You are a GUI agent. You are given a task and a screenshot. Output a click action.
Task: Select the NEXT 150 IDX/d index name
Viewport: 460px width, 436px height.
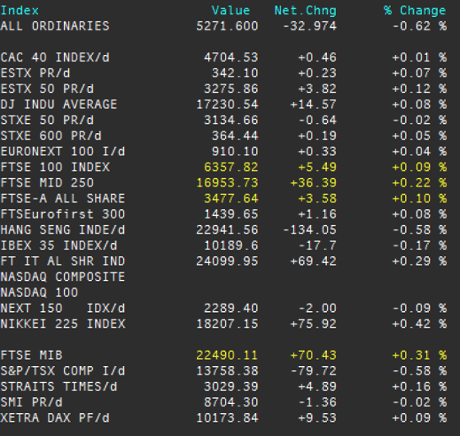pos(63,308)
